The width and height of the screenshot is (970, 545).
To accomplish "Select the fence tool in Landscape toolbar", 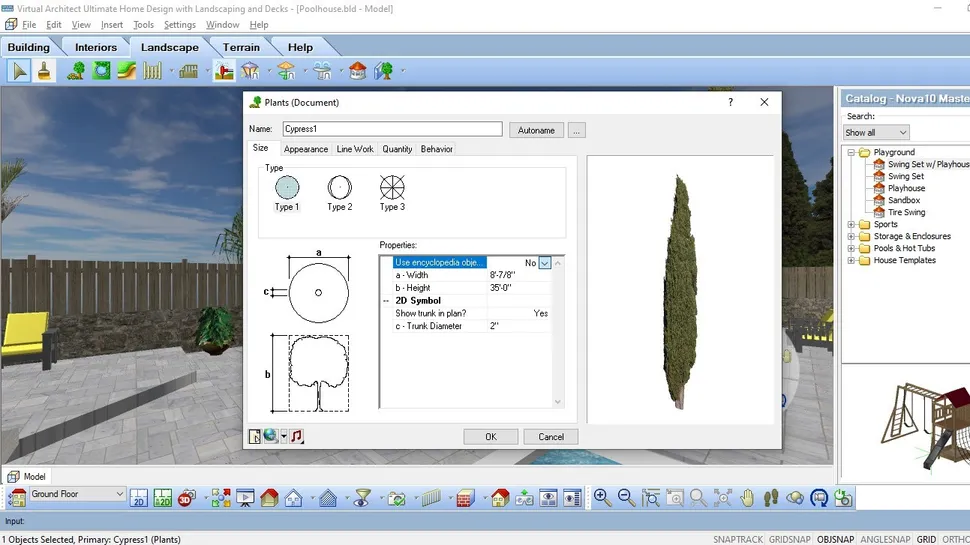I will click(152, 71).
